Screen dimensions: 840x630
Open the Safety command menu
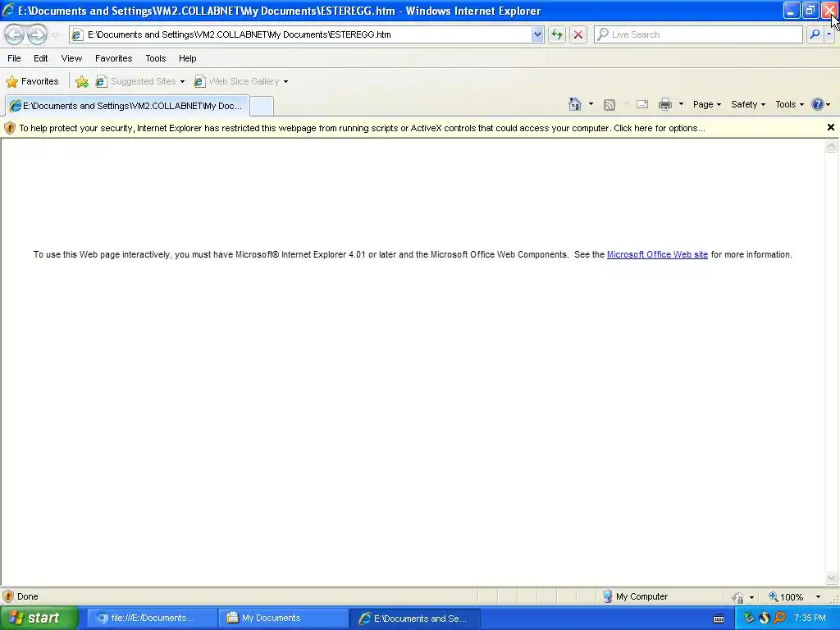[x=748, y=104]
